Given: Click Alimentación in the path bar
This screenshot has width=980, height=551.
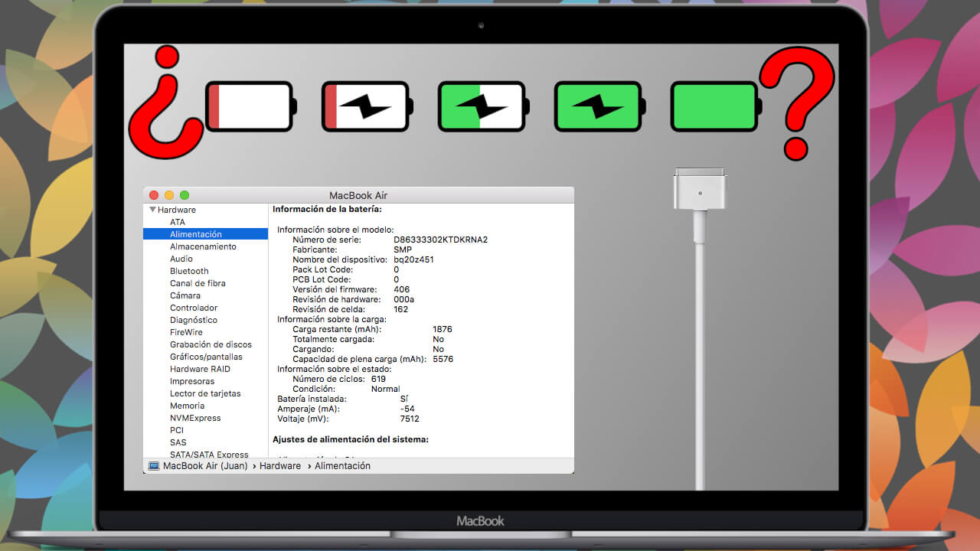Looking at the screenshot, I should (x=342, y=465).
